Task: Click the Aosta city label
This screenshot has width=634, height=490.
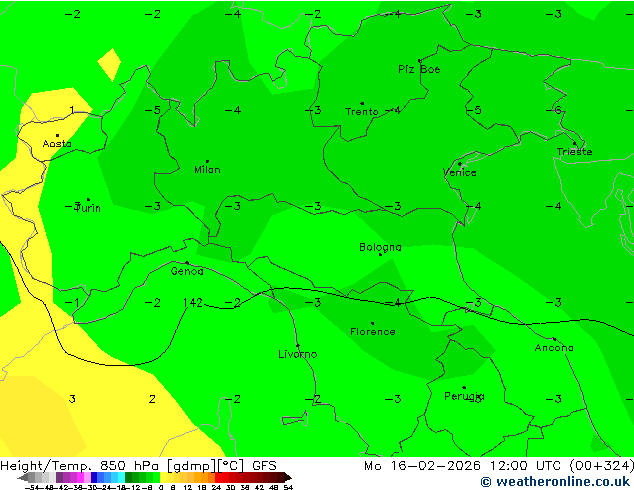Action: tap(57, 144)
